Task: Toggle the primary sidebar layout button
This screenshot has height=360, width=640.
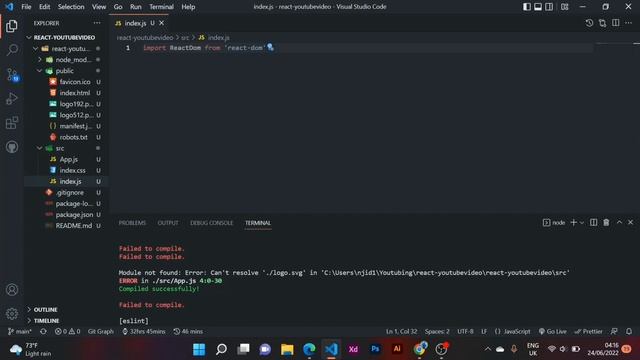Action: click(x=527, y=7)
